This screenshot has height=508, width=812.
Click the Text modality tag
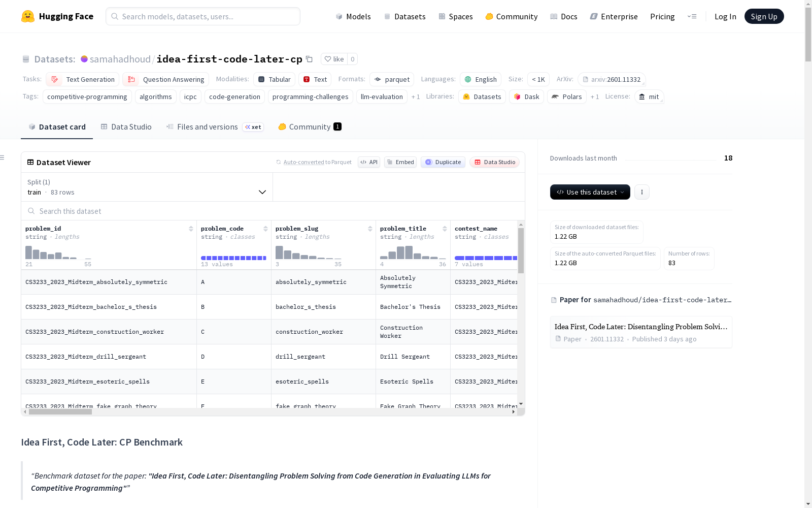point(315,79)
